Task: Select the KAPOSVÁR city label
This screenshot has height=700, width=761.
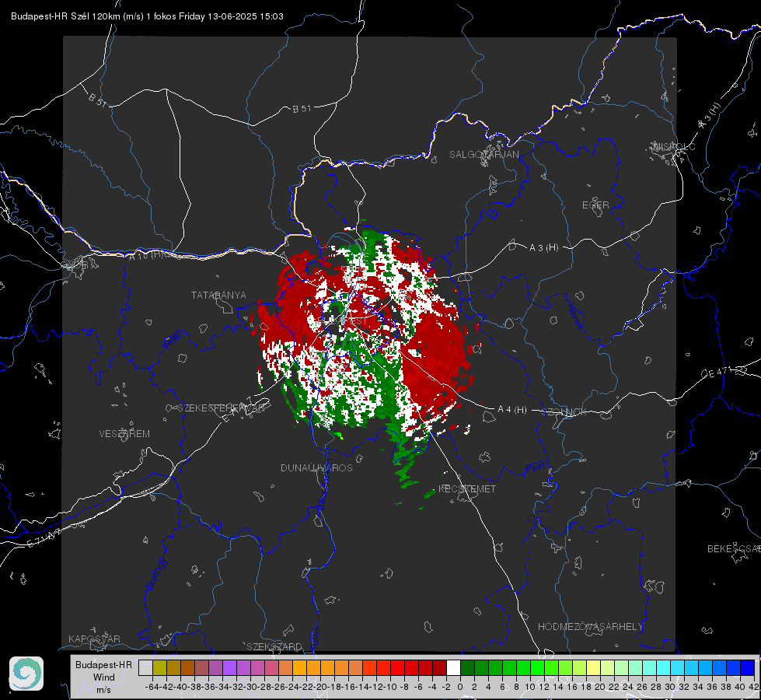Action: [x=94, y=639]
